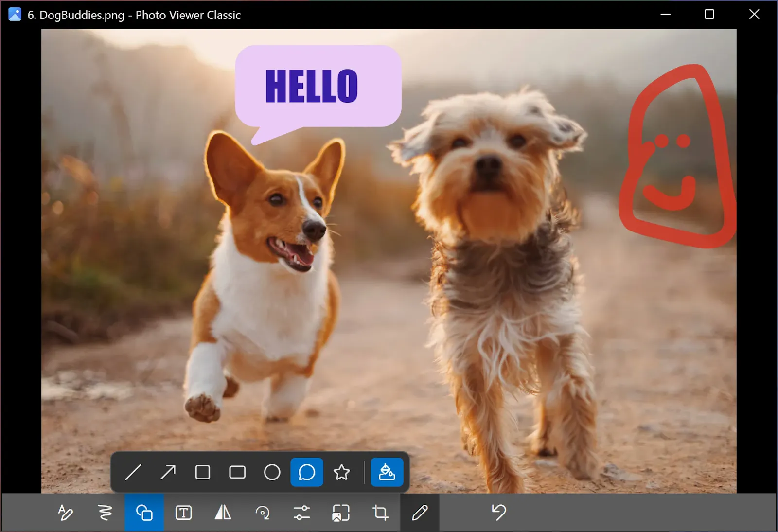The height and width of the screenshot is (532, 778).
Task: Activate the freehand pen drawing tool
Action: click(66, 513)
